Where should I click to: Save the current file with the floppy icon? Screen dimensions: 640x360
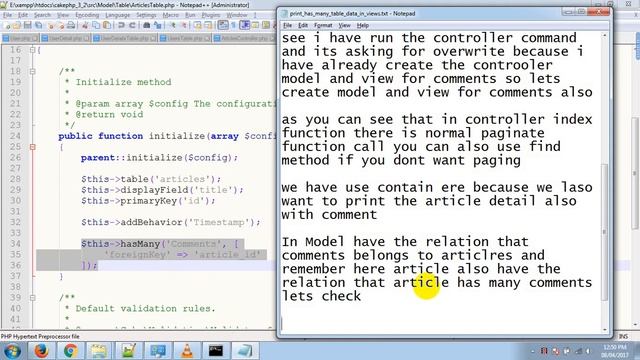(x=28, y=26)
